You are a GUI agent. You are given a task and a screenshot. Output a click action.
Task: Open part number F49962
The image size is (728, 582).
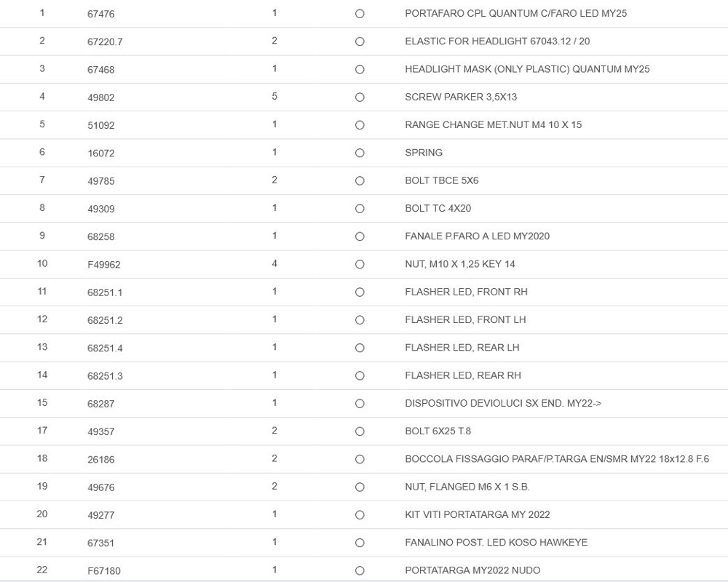click(104, 265)
